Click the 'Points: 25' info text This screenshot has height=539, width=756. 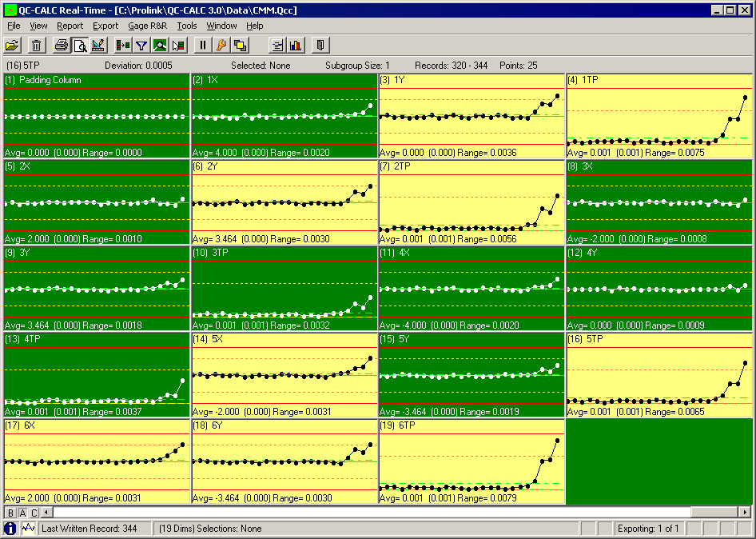[x=519, y=65]
